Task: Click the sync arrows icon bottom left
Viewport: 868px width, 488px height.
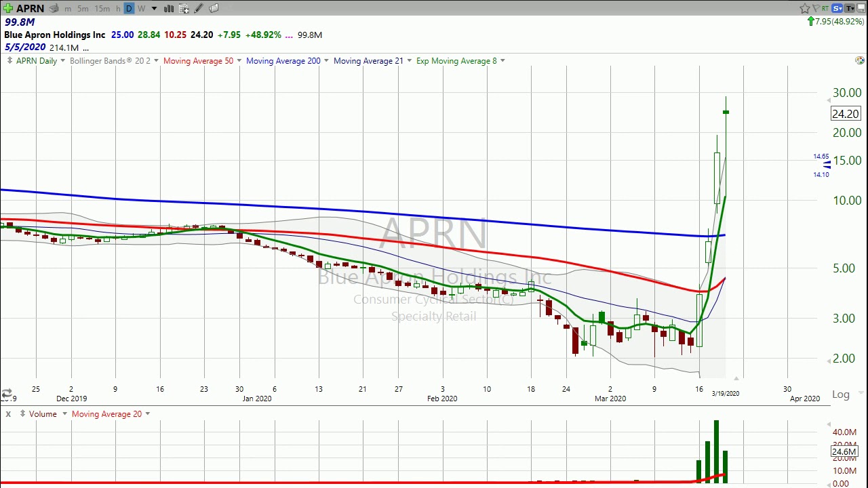Action: (6, 393)
